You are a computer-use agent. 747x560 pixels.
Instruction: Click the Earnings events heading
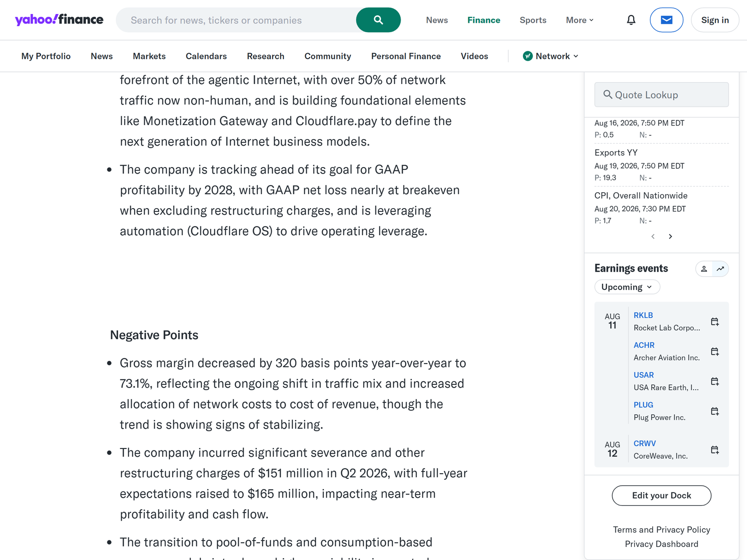tap(631, 268)
